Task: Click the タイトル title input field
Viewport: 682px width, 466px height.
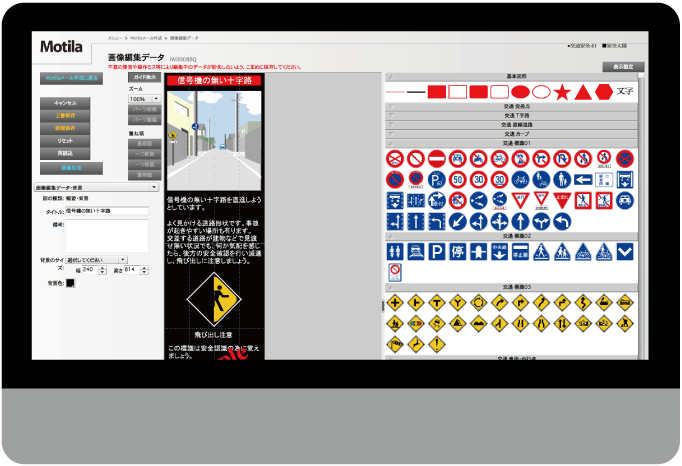Action: (x=107, y=211)
